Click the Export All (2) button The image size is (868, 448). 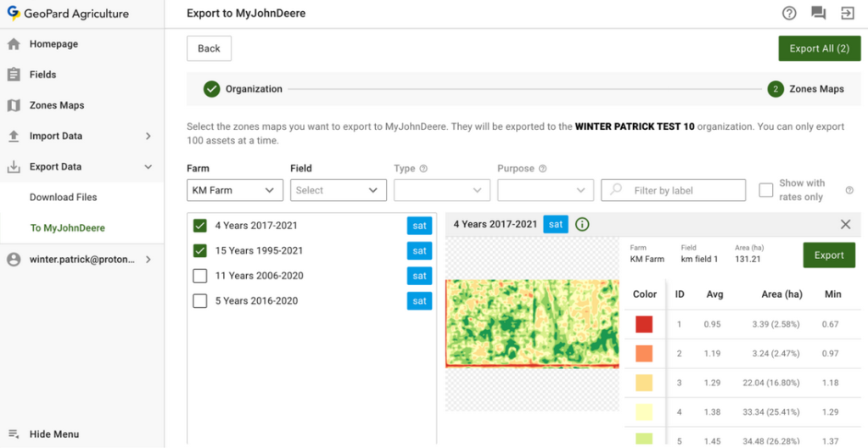(x=819, y=48)
